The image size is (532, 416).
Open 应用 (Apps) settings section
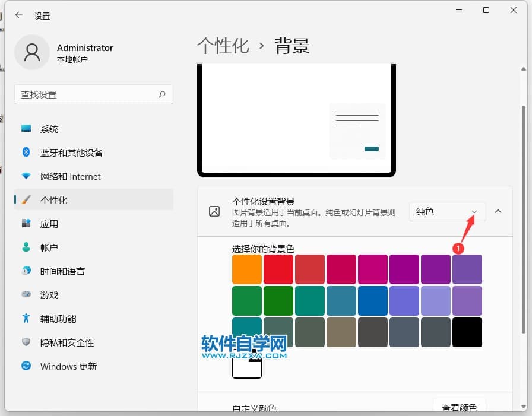coord(49,224)
